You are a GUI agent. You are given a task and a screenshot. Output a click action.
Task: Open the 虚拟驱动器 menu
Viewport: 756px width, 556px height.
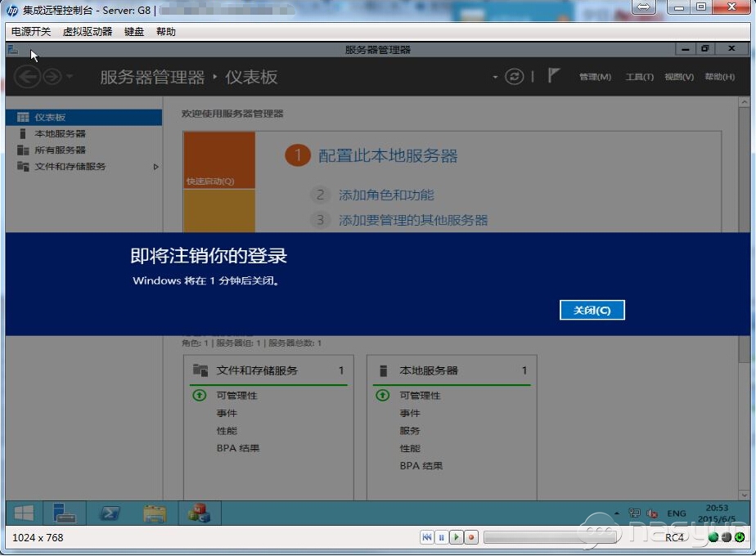[88, 32]
